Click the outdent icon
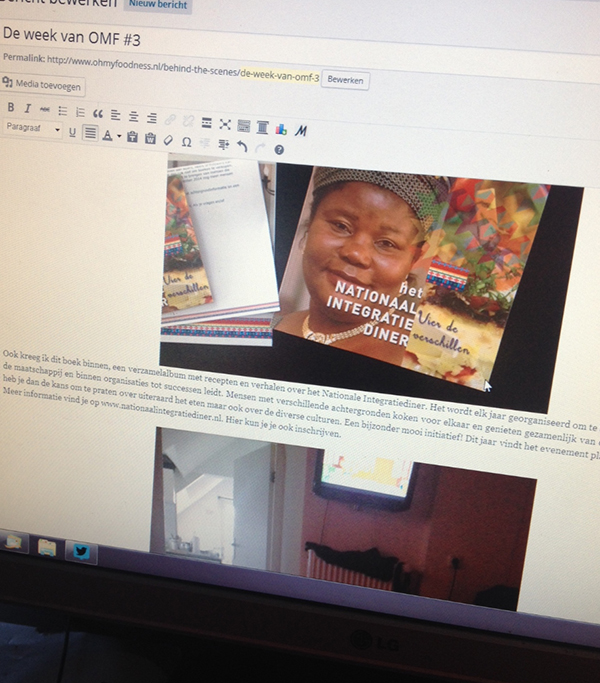This screenshot has height=683, width=600. (x=204, y=143)
